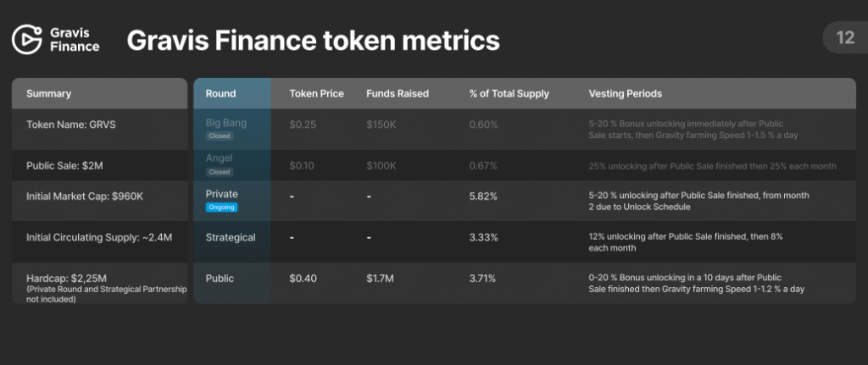Click the Summary panel header
This screenshot has height=365, width=868.
[x=48, y=93]
